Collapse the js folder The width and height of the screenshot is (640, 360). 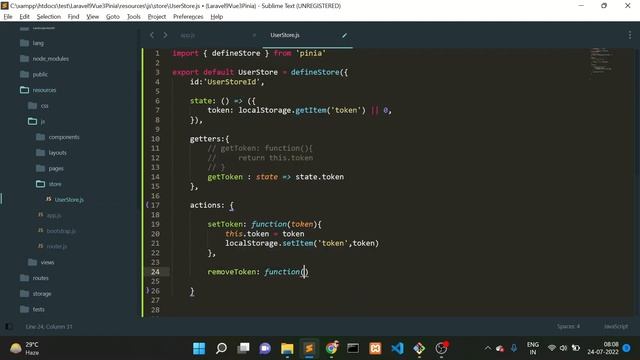(x=42, y=121)
